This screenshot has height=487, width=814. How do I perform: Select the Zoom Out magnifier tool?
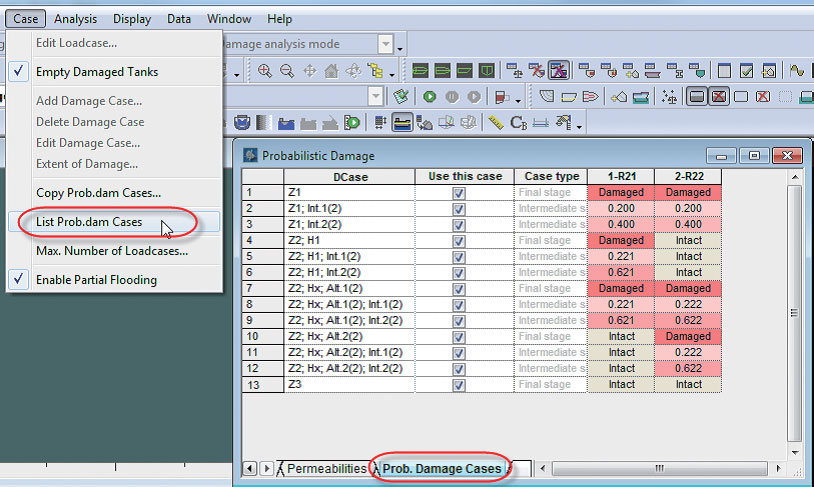coord(287,71)
